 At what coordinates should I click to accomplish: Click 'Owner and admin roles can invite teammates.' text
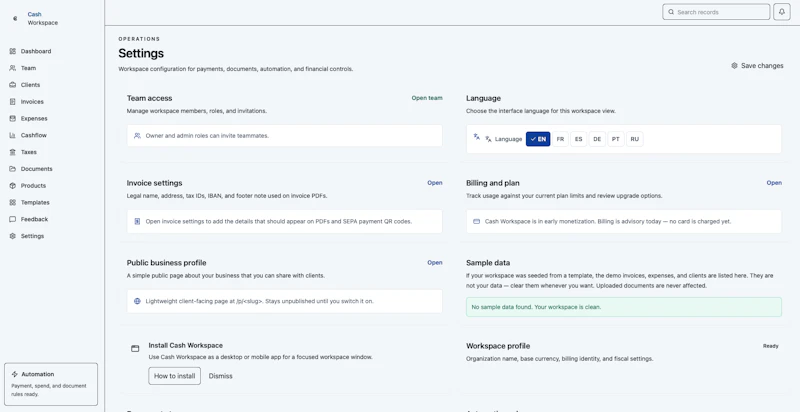207,136
